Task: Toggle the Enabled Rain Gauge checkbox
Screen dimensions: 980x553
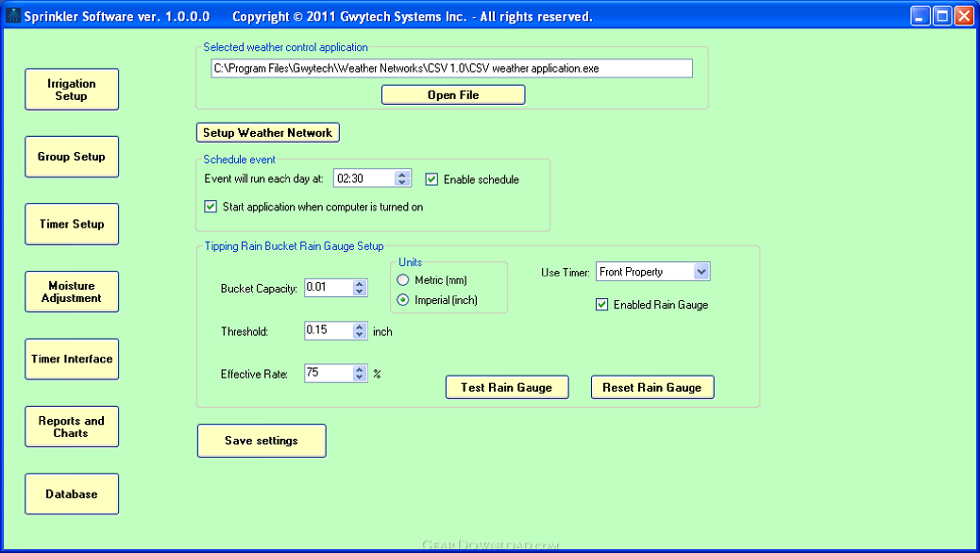Action: (x=601, y=304)
